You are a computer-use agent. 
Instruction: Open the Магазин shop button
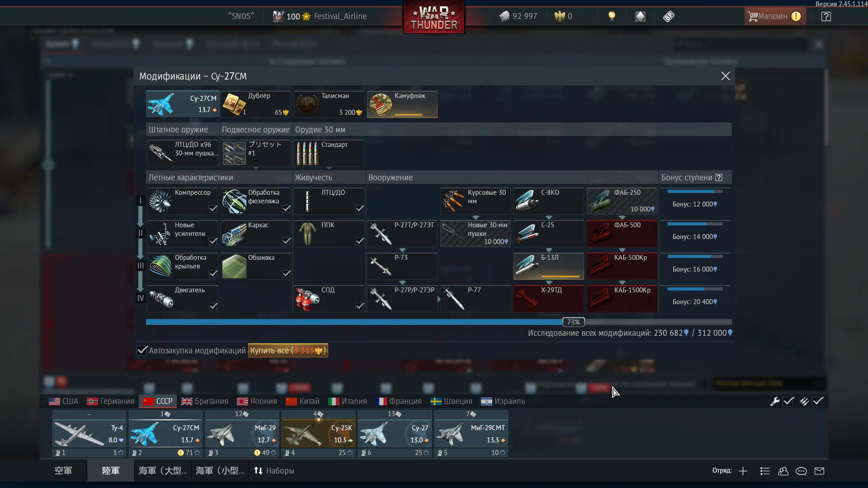coord(775,16)
